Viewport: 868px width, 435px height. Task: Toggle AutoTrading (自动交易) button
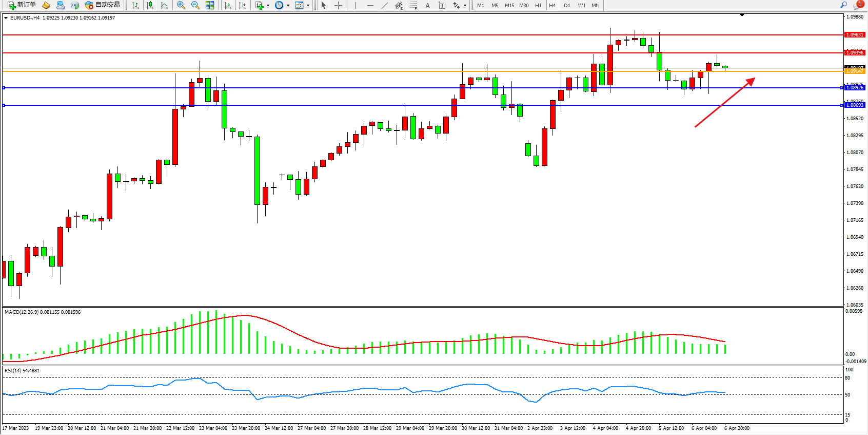102,5
